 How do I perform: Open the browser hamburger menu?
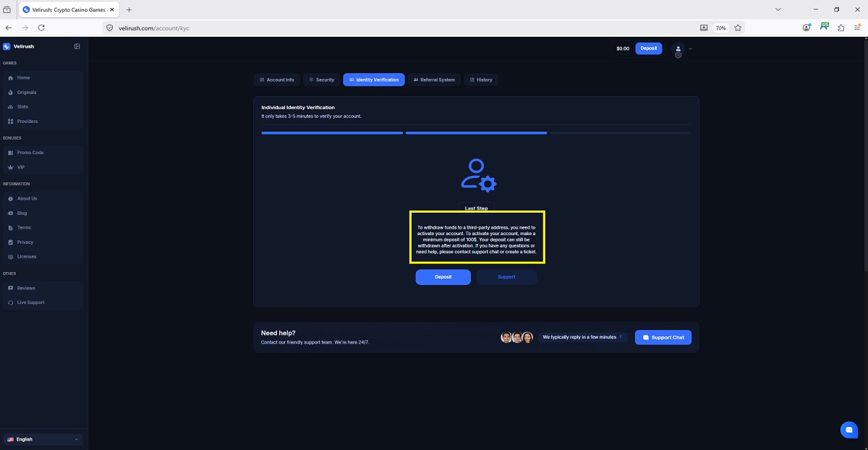(858, 27)
